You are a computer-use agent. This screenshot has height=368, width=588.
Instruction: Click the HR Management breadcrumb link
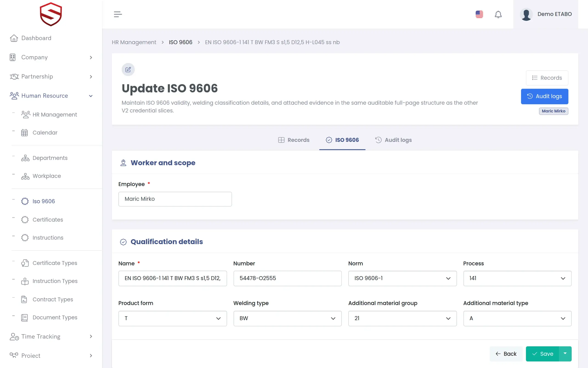134,42
